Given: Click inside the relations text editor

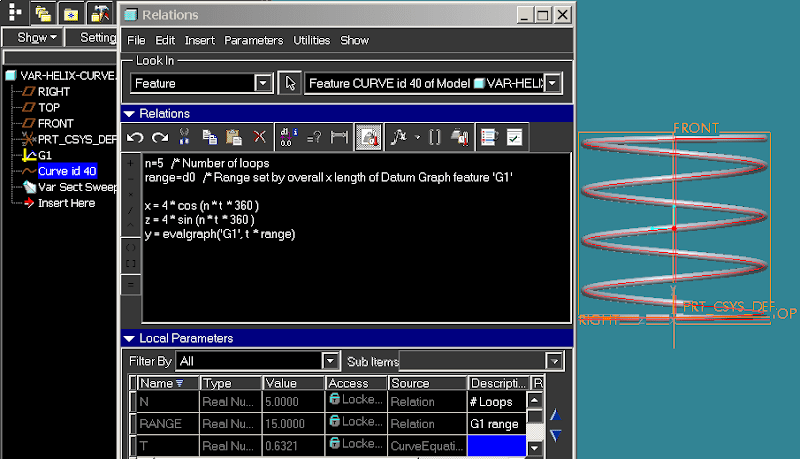Looking at the screenshot, I should click(356, 238).
